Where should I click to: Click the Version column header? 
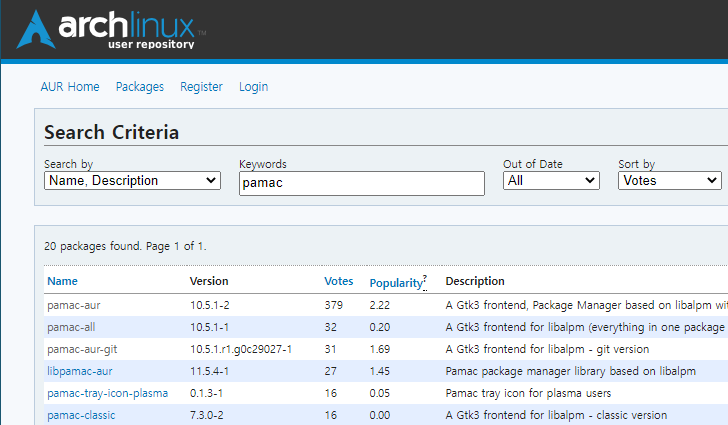tap(209, 281)
